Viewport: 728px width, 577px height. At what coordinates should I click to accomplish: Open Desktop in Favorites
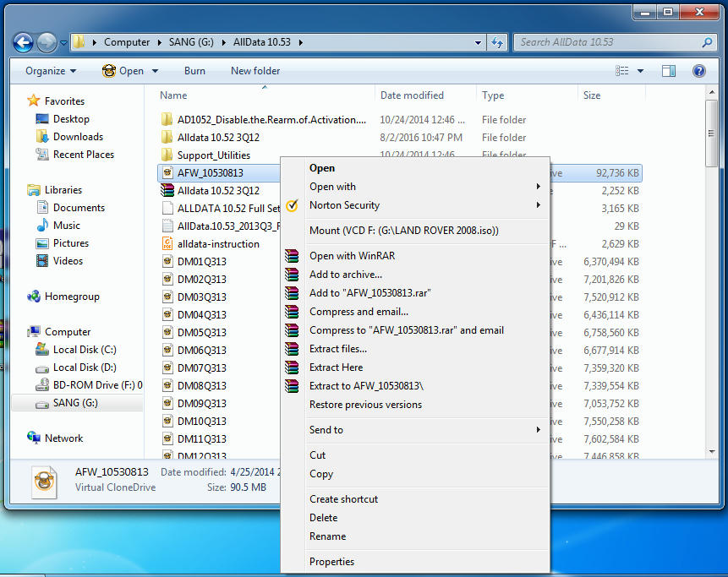(x=71, y=119)
